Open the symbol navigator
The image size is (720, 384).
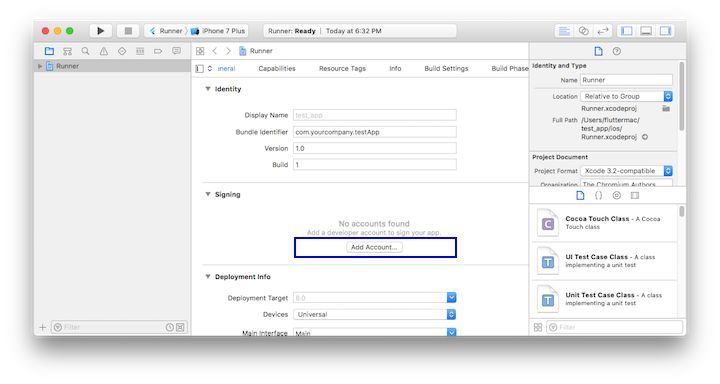68,51
